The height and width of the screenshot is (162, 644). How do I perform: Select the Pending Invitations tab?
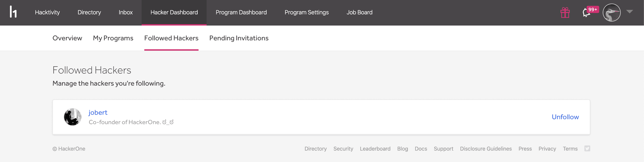pos(239,38)
